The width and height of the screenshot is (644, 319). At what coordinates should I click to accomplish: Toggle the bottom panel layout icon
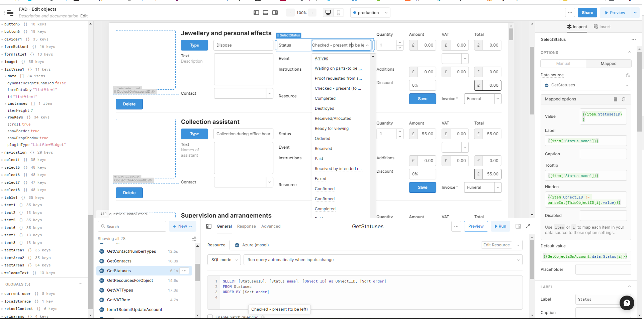(x=266, y=13)
